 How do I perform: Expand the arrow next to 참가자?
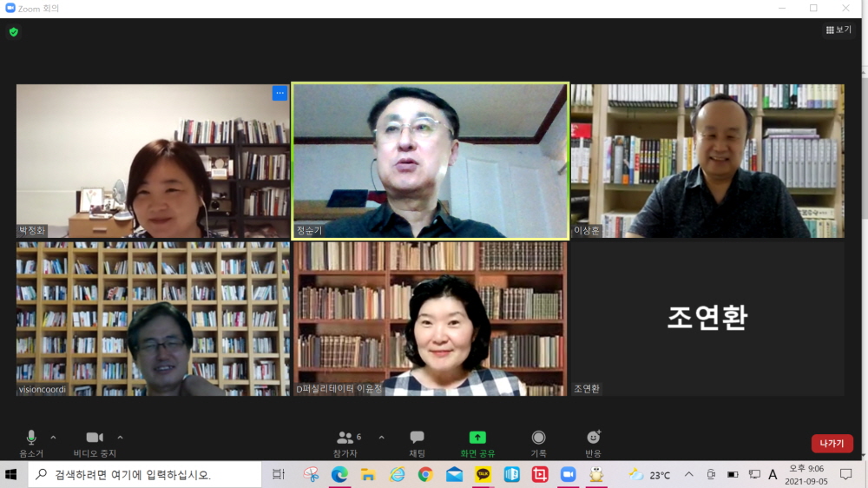point(381,438)
